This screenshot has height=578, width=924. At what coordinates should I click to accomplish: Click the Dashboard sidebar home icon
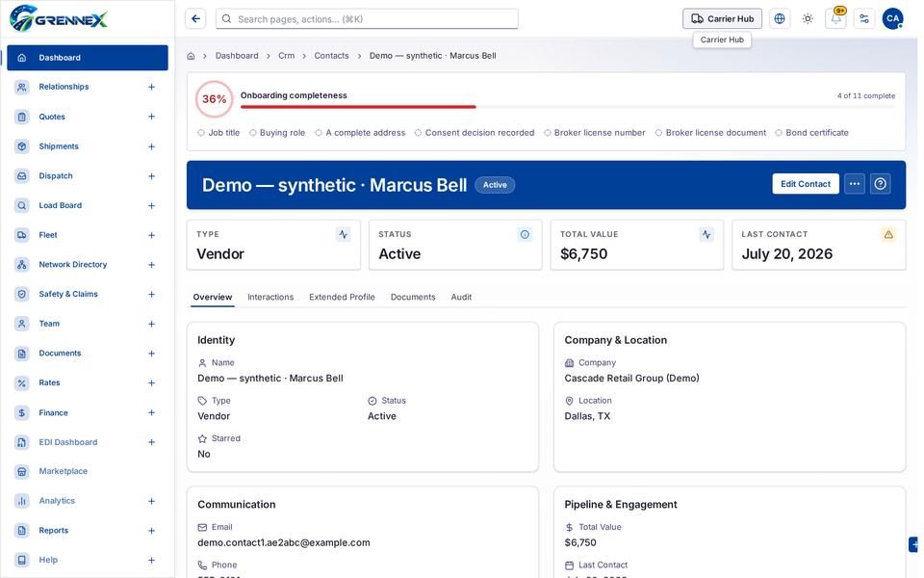[22, 58]
